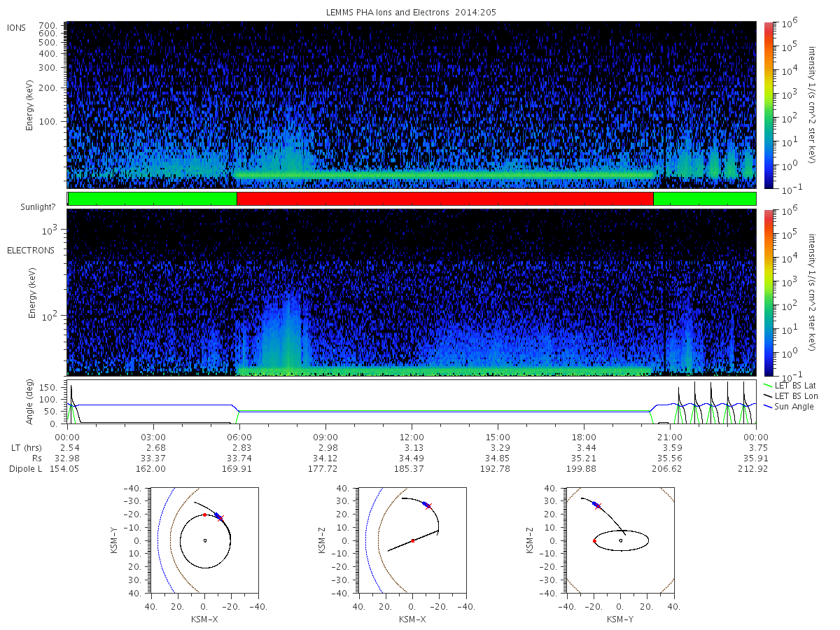The image size is (840, 630).
Task: Click the Dipole L row label
Action: (24, 468)
